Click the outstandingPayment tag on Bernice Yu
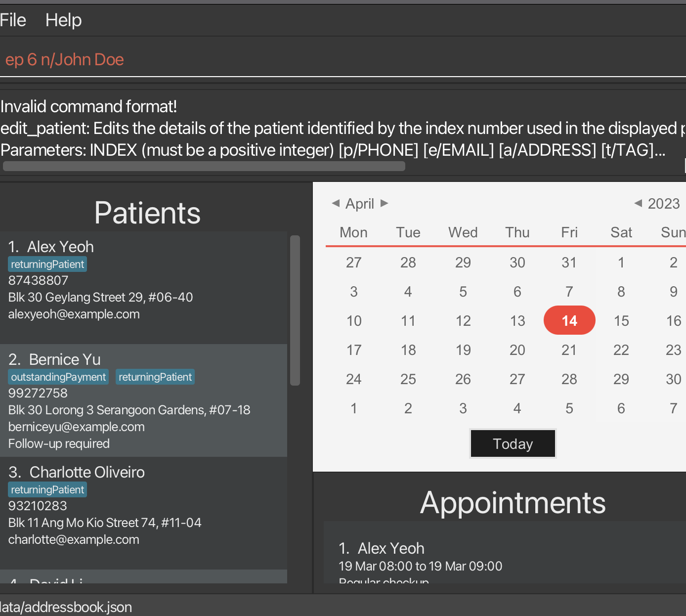 tap(58, 377)
